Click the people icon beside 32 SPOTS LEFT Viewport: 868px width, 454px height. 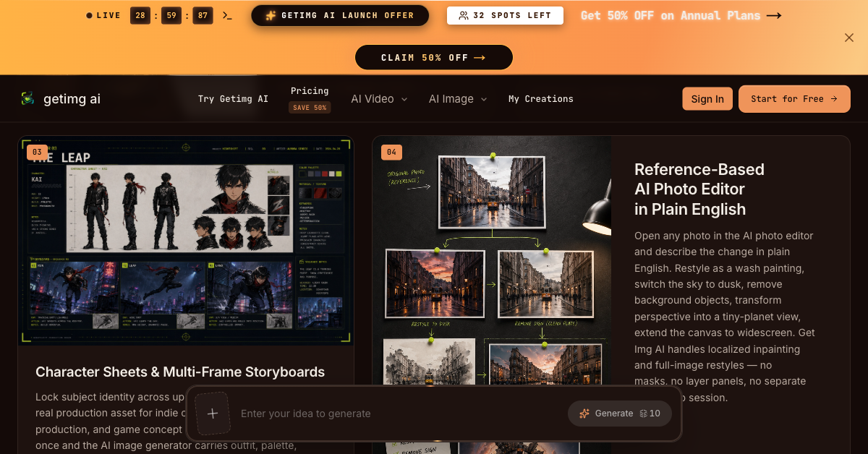[x=464, y=15]
